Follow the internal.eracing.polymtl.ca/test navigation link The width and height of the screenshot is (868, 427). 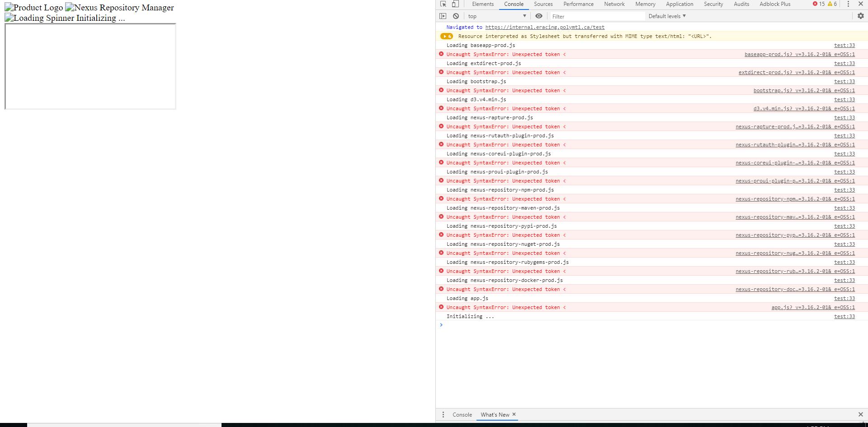(544, 27)
